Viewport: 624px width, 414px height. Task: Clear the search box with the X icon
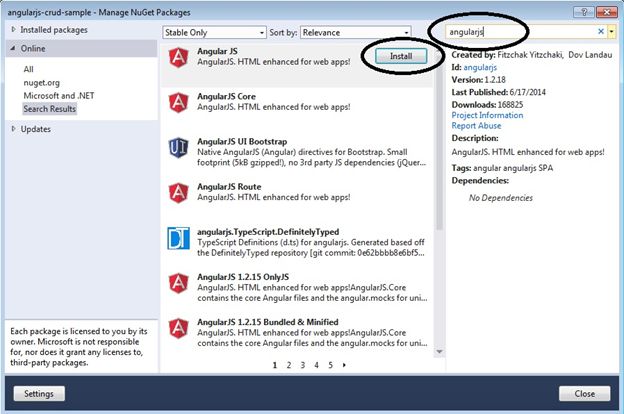click(601, 31)
